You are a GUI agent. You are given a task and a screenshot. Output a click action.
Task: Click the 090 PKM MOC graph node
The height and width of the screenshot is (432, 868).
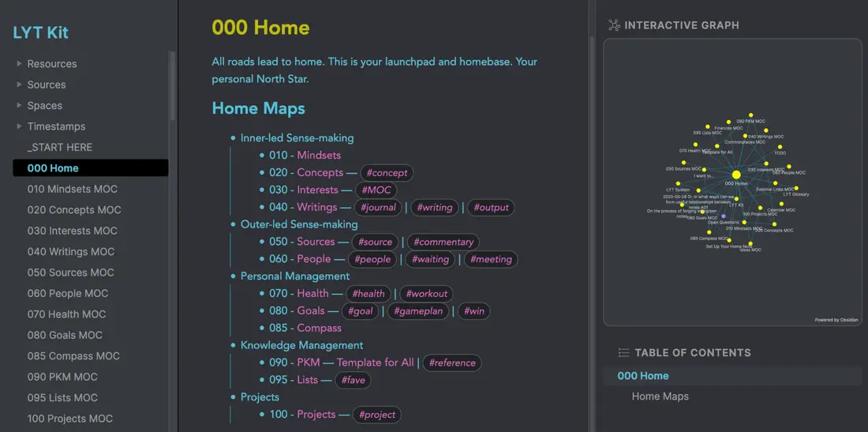[x=751, y=115]
